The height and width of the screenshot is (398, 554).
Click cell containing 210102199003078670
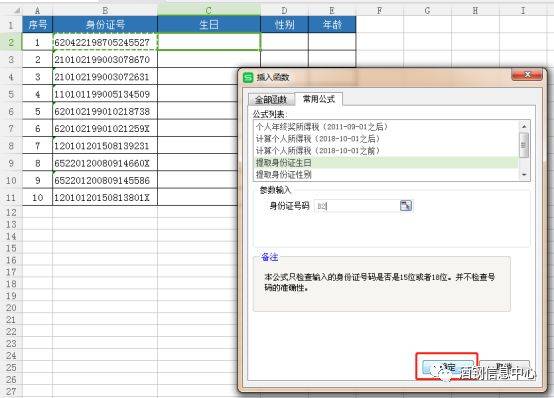click(105, 59)
